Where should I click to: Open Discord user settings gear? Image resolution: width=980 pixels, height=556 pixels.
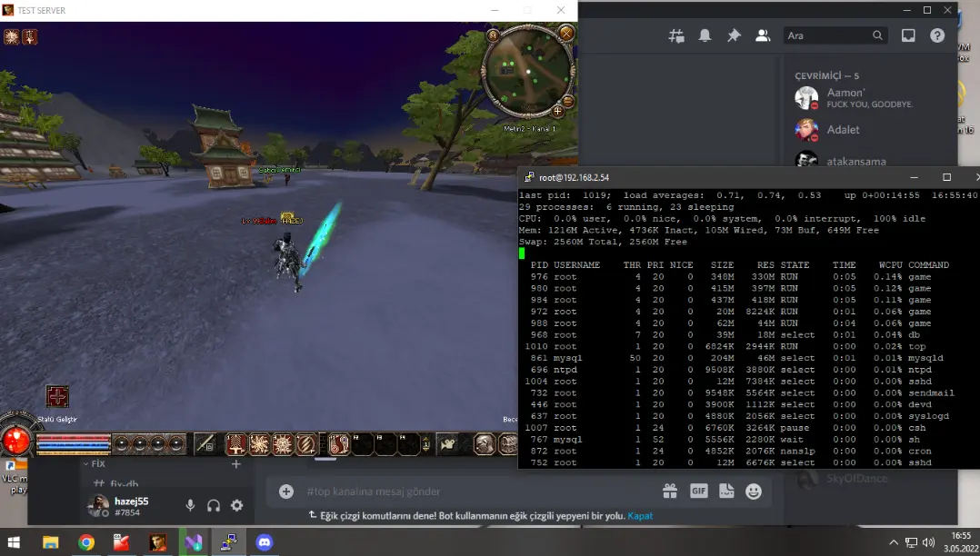[x=237, y=505]
